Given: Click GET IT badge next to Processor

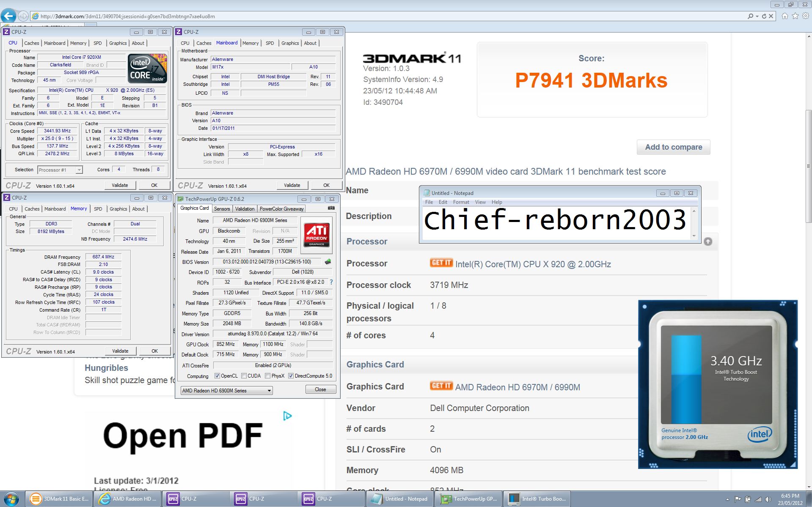Looking at the screenshot, I should [x=441, y=263].
